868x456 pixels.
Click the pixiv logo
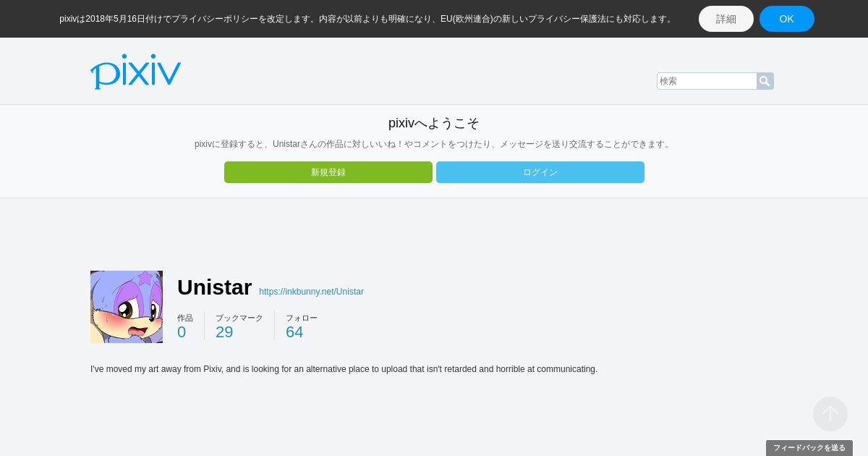tap(135, 72)
